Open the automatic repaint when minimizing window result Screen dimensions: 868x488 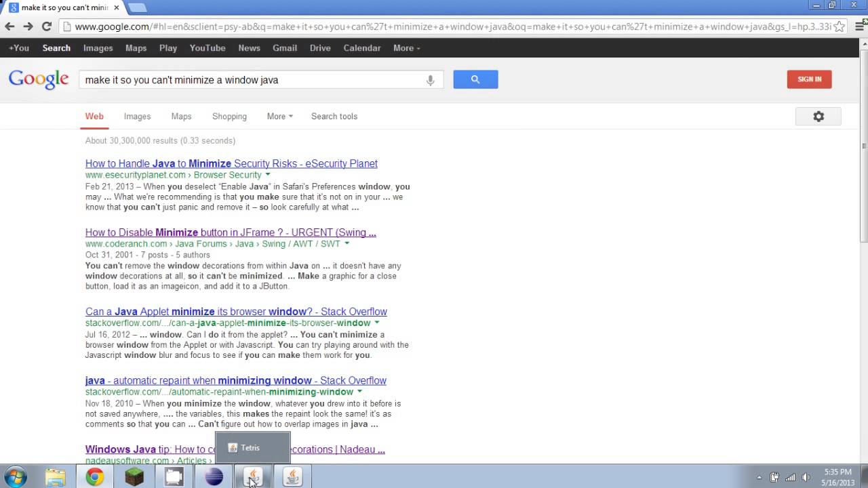point(236,381)
